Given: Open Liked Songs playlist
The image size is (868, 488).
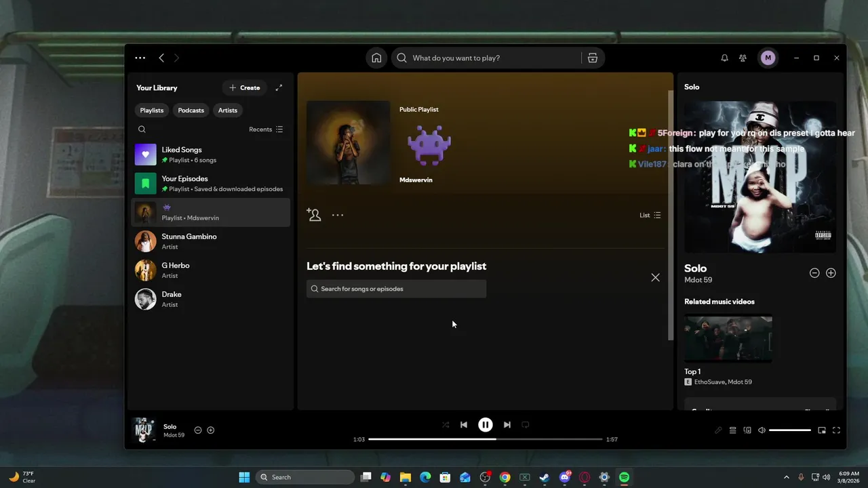Looking at the screenshot, I should [210, 155].
